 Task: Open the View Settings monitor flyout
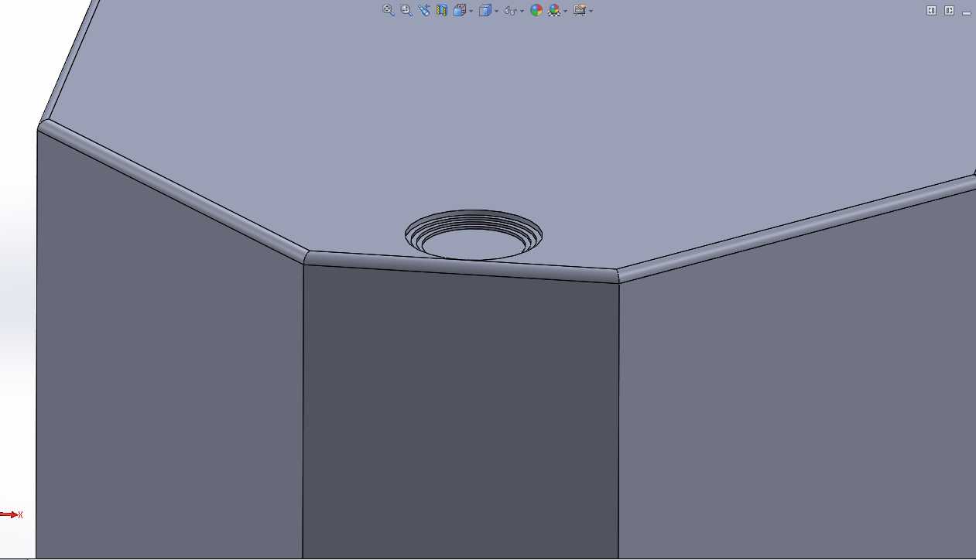click(579, 10)
